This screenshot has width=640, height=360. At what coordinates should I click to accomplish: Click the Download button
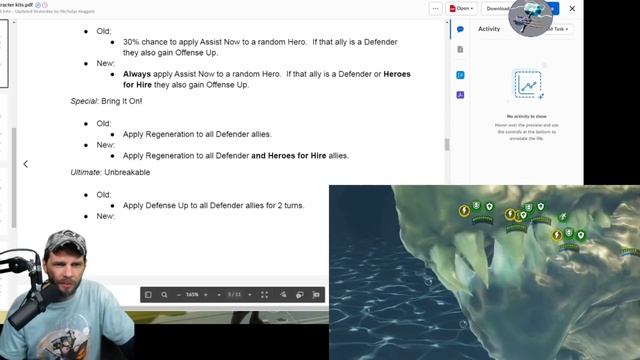497,9
